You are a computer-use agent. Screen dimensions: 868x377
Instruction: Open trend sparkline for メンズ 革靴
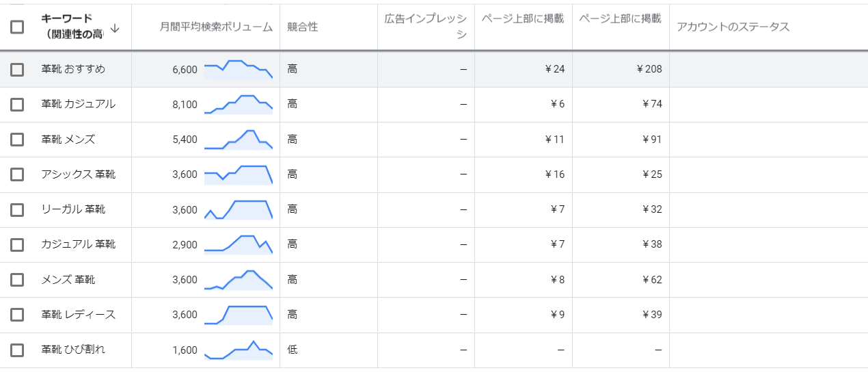click(239, 280)
